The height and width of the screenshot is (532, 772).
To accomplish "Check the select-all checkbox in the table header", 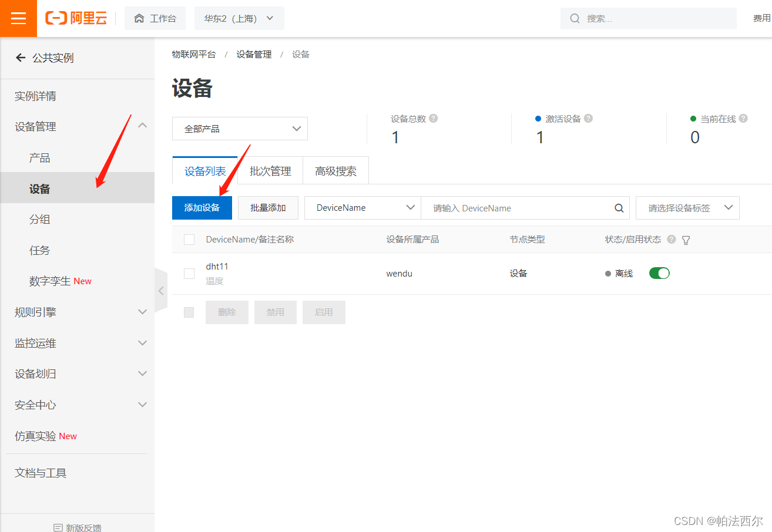I will [189, 240].
